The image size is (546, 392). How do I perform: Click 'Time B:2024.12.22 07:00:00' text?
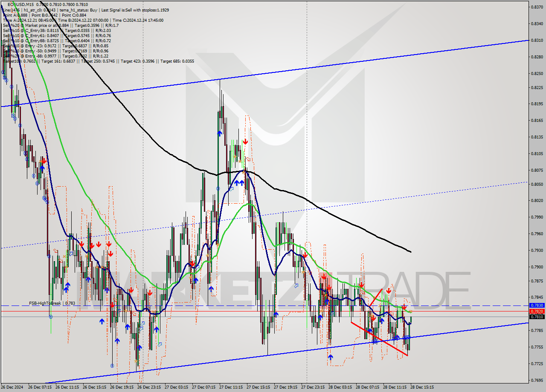84,20
